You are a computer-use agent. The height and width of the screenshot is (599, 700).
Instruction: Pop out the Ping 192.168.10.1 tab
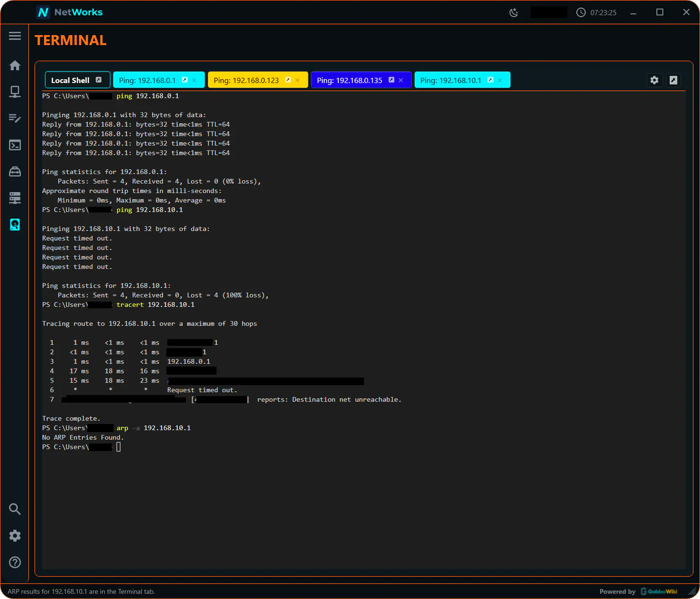click(491, 80)
